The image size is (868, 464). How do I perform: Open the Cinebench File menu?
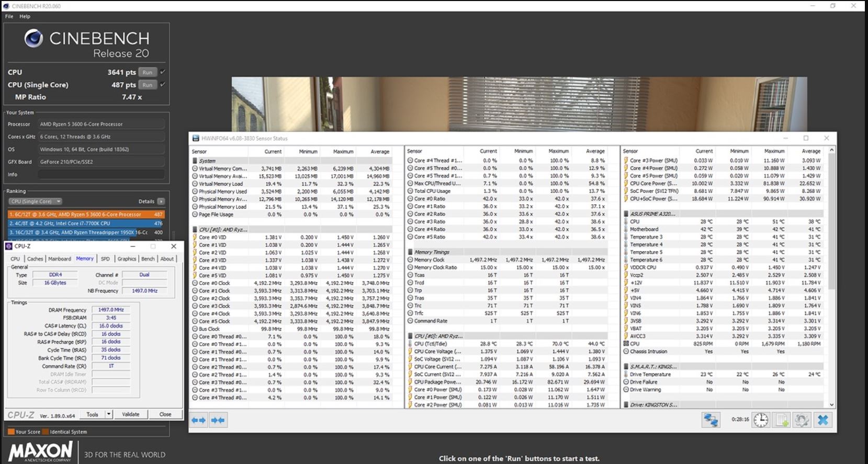(x=9, y=16)
